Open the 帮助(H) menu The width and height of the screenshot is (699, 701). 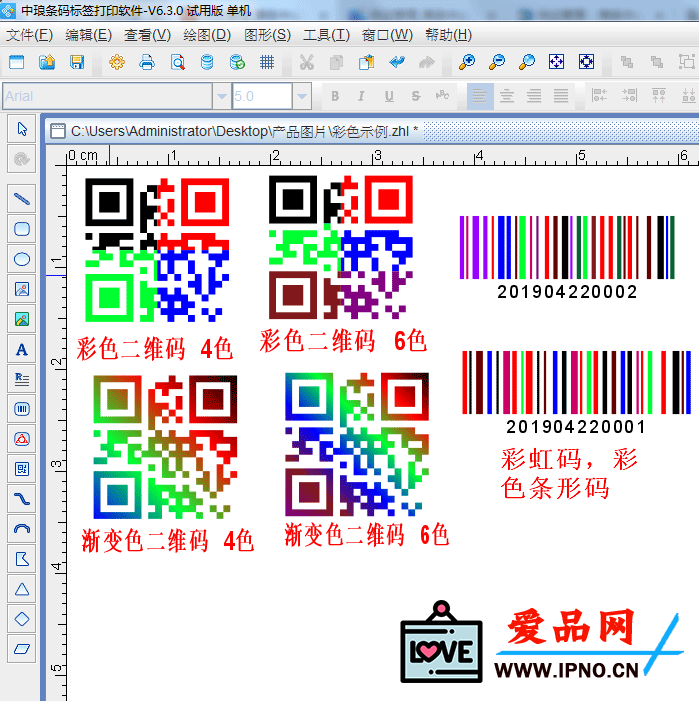tap(448, 35)
